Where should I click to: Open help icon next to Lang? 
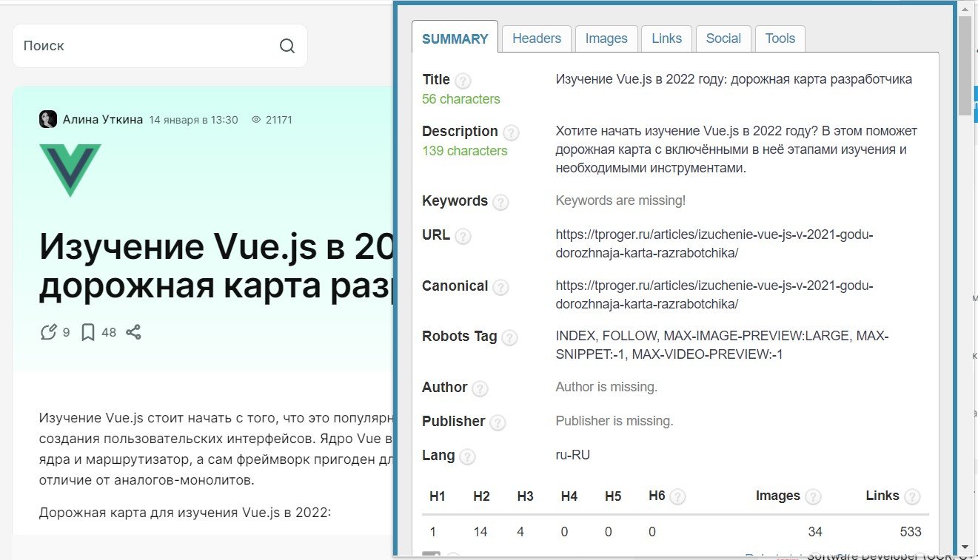pos(467,456)
